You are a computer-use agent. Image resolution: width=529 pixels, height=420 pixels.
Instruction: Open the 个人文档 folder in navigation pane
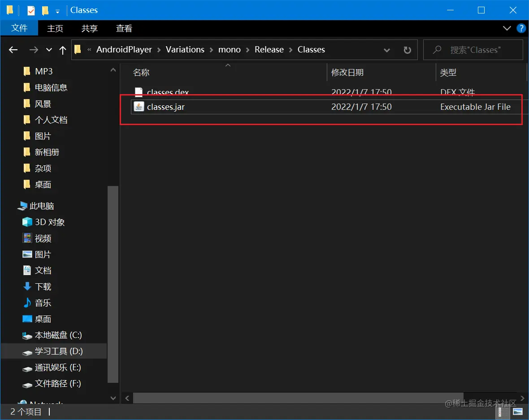[x=51, y=120]
